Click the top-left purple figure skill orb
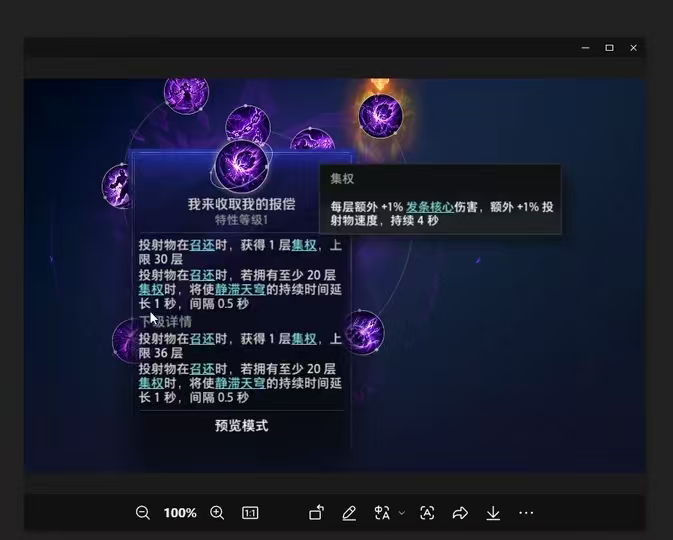Screen dimensions: 673x540 186,94
